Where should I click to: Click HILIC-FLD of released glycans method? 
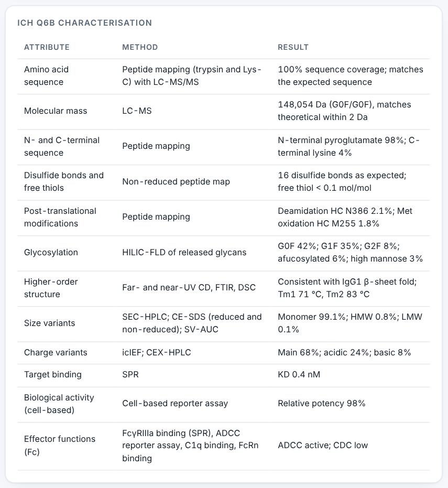coord(184,253)
